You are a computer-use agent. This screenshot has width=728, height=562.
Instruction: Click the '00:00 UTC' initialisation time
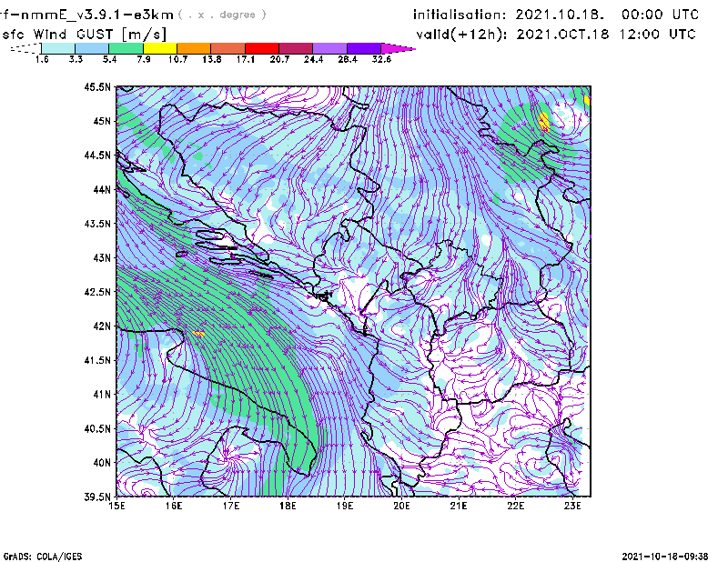click(661, 15)
